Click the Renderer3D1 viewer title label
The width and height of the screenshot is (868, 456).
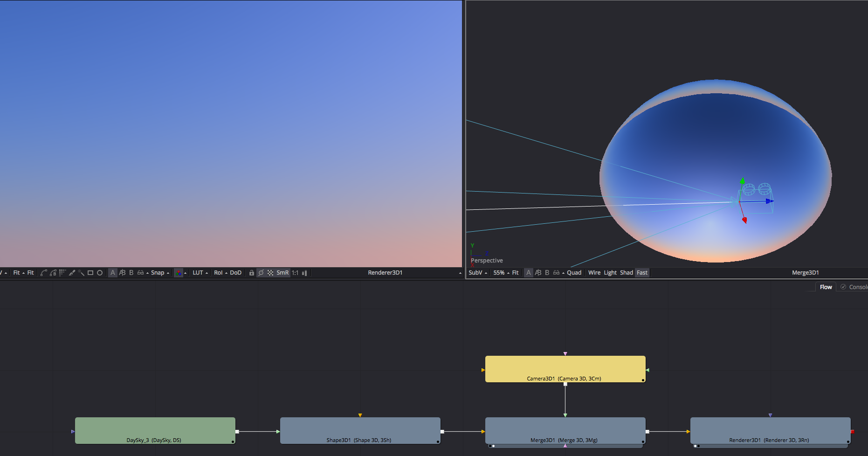pos(385,273)
